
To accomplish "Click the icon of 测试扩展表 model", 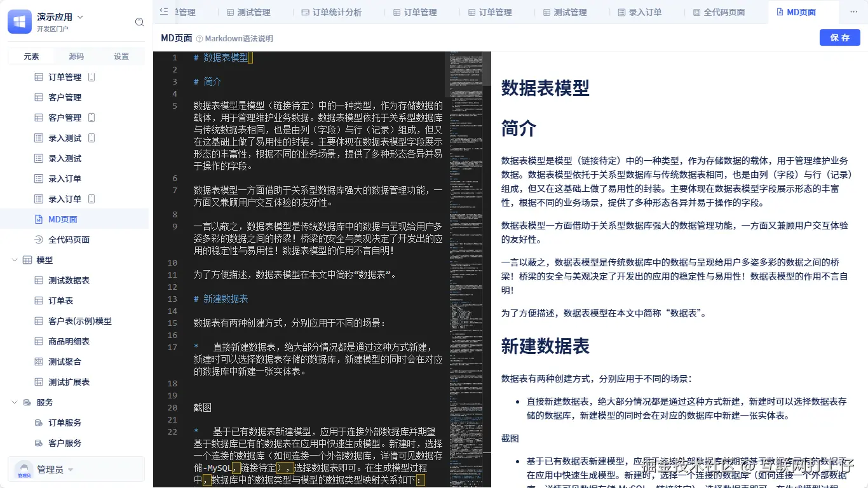I will point(37,382).
